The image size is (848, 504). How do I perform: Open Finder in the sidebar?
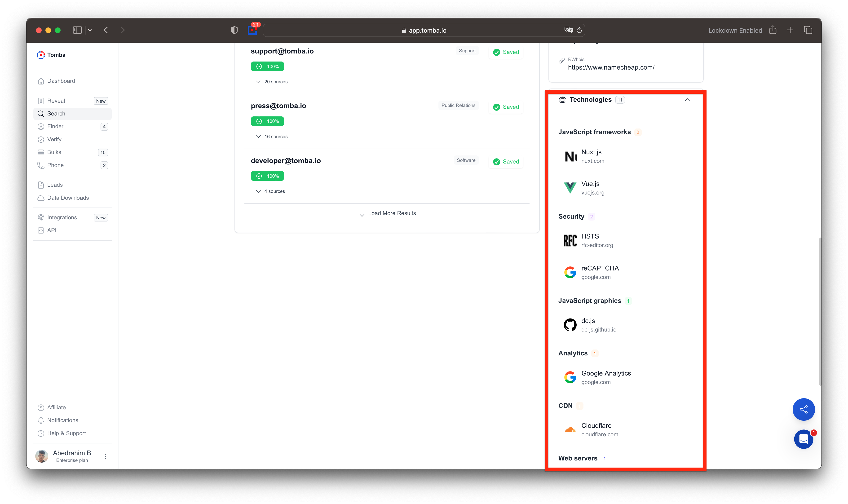[x=55, y=126]
